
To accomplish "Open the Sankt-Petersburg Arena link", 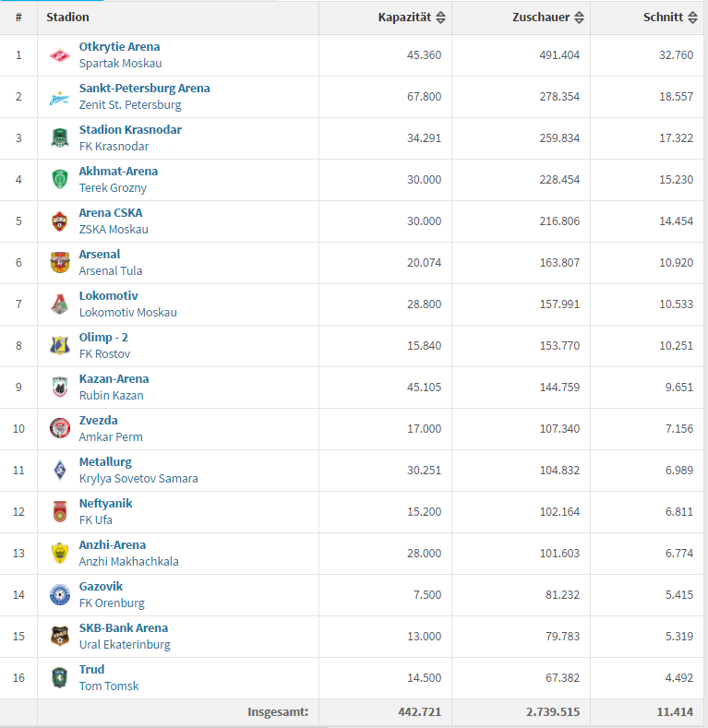I will 145,89.
